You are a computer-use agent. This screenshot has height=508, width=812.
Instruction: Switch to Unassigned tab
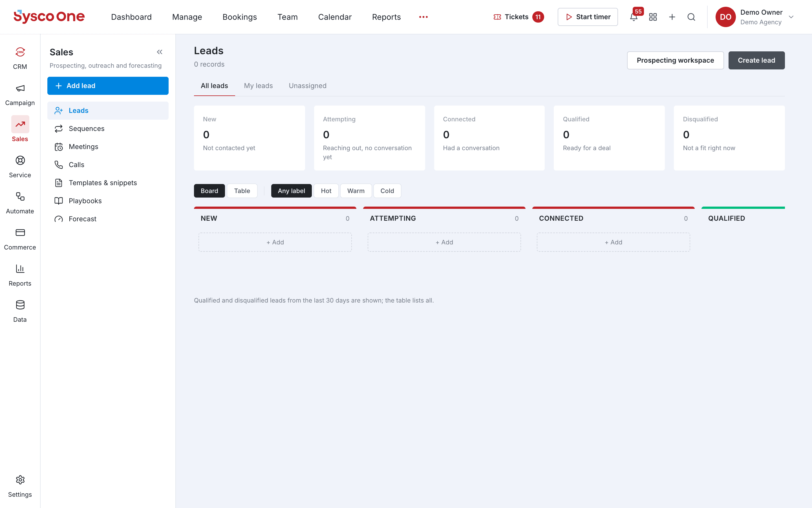[x=308, y=86]
